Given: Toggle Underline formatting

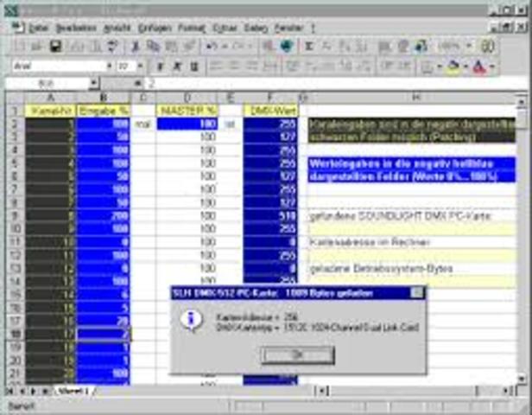Looking at the screenshot, I should (x=194, y=67).
